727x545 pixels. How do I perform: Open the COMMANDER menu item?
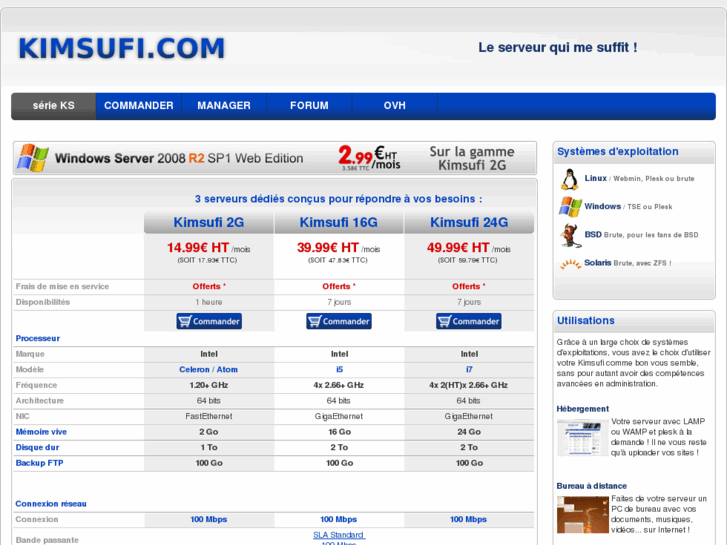(139, 106)
